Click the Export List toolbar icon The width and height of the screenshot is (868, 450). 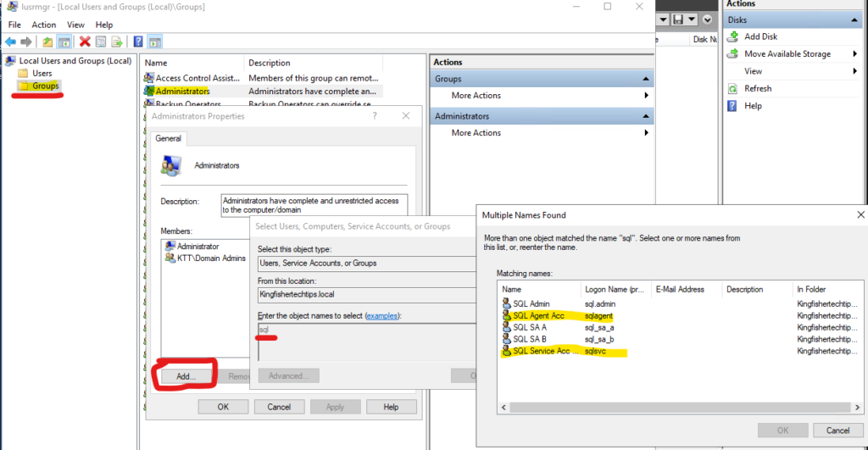click(x=116, y=42)
